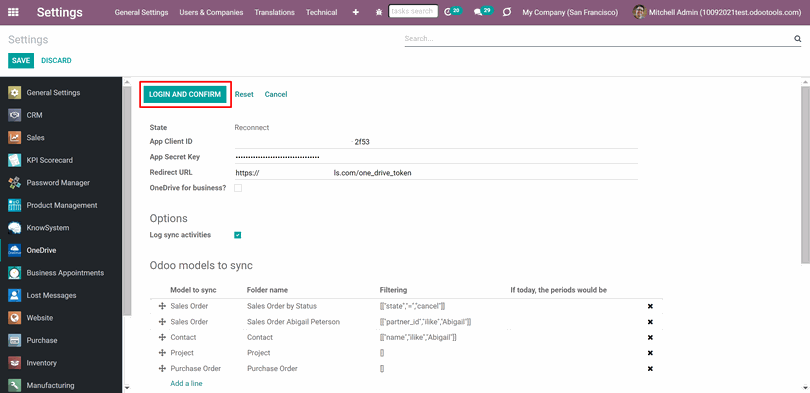This screenshot has width=810, height=393.
Task: Click the App Secret Key field
Action: [436, 157]
